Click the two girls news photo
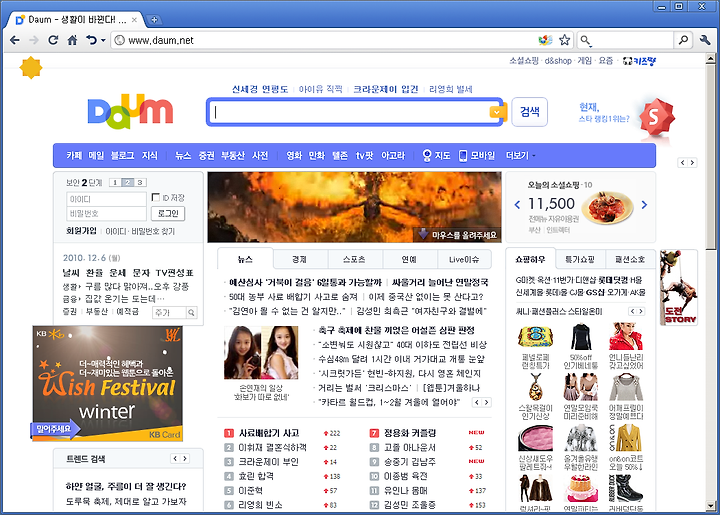Viewport: 720px width, 515px height. (x=261, y=353)
